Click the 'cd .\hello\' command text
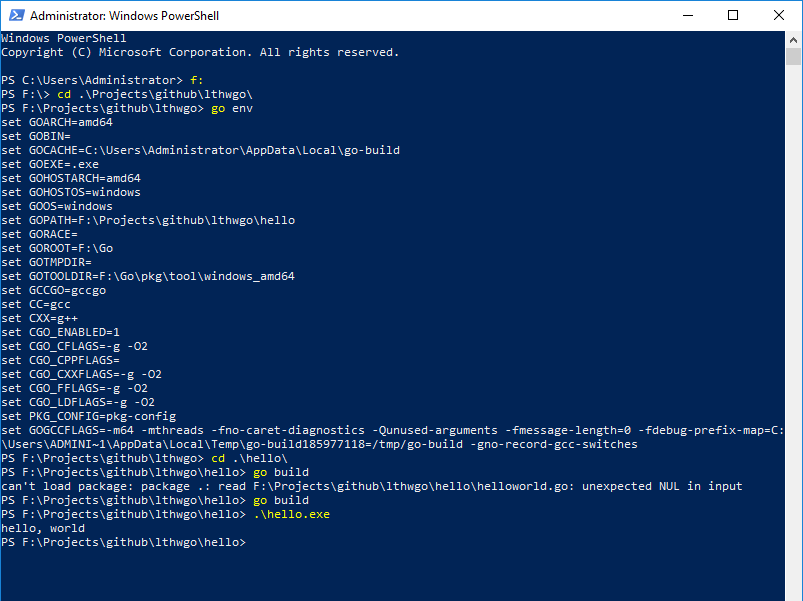 [249, 458]
